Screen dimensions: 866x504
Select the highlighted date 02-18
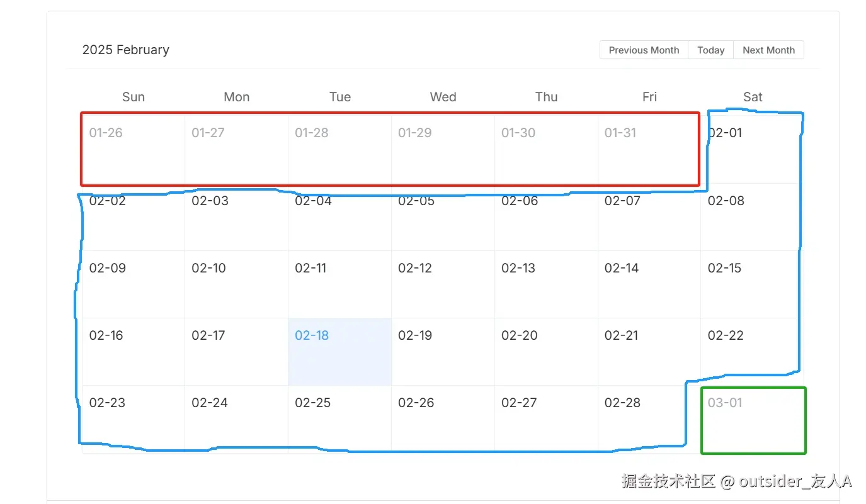(x=339, y=351)
